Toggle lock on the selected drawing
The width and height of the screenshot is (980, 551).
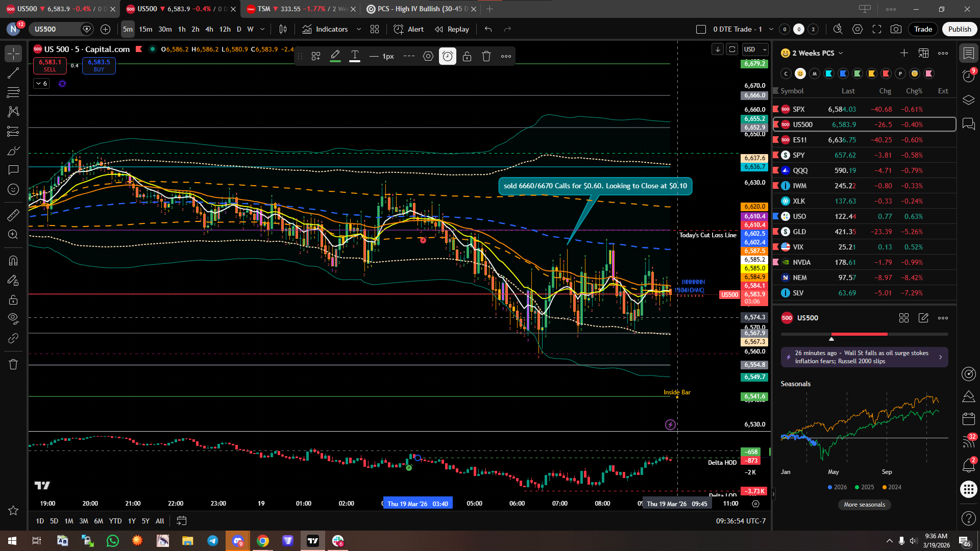(467, 56)
